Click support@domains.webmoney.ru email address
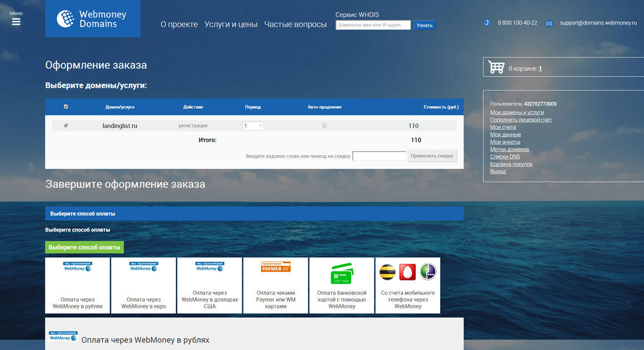 click(598, 23)
